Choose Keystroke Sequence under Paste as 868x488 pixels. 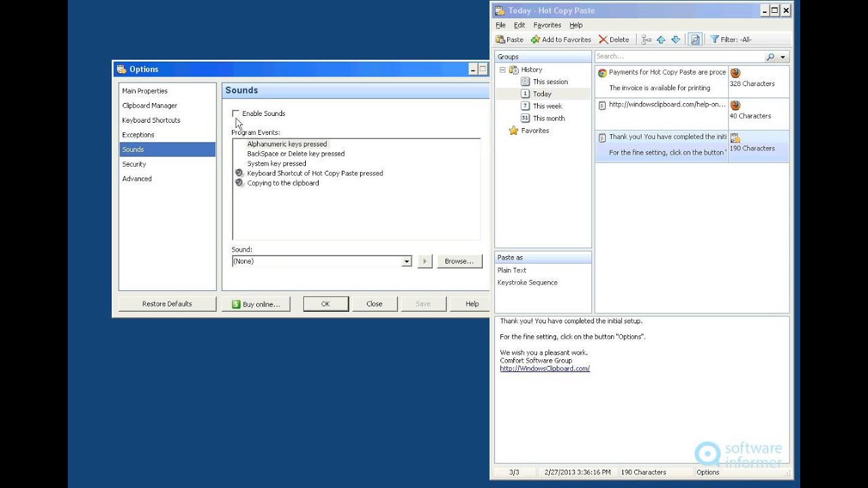point(528,283)
